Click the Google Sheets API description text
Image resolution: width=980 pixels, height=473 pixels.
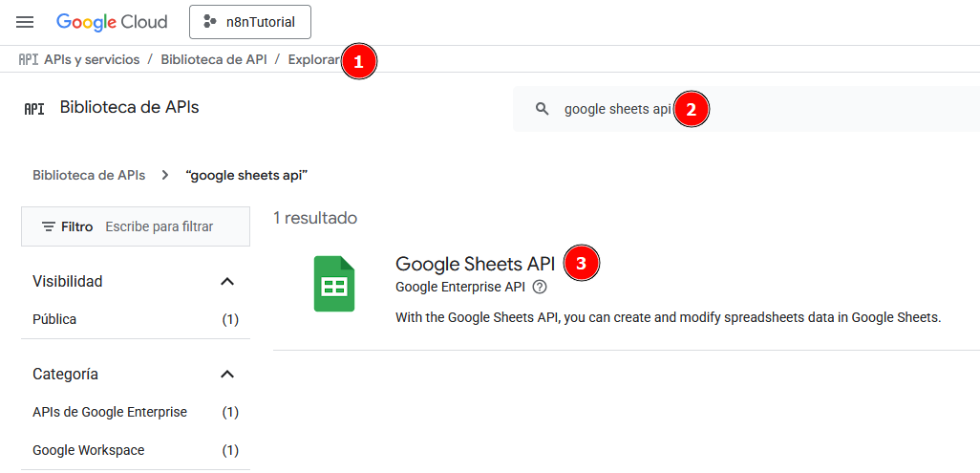(x=668, y=318)
